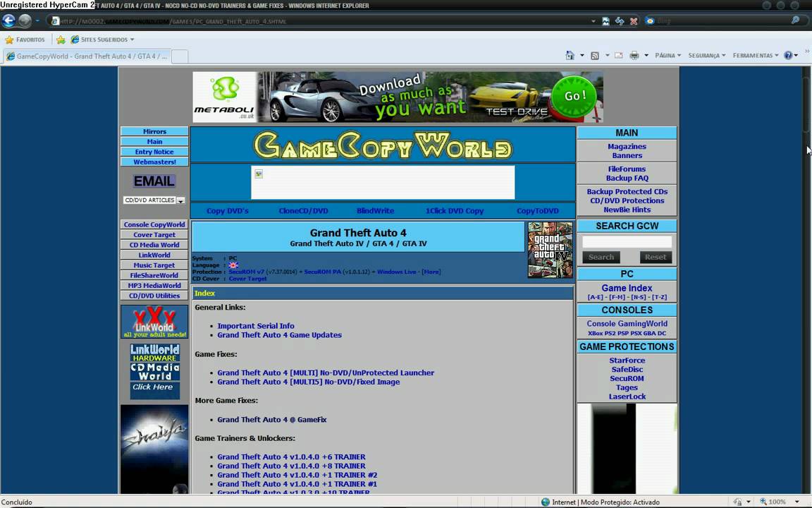Click the compatibility view broken-page icon
The height and width of the screenshot is (508, 812).
pos(606,21)
